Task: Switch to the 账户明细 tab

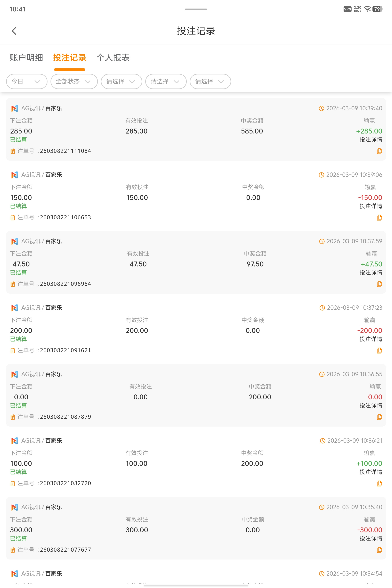Action: click(27, 58)
